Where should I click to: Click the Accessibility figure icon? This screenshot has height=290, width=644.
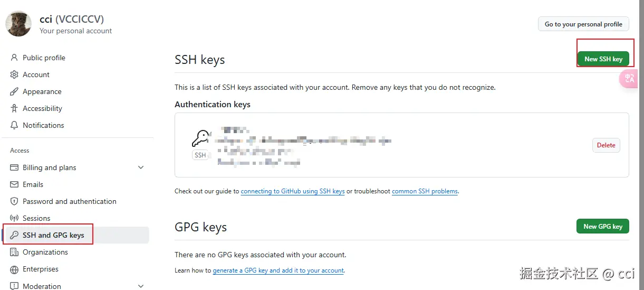(14, 108)
